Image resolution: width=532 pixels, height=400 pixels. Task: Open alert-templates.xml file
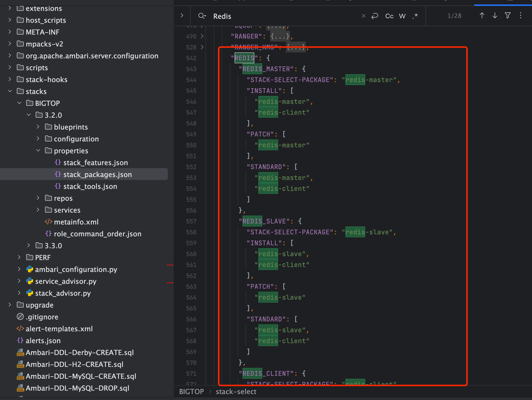tap(59, 329)
